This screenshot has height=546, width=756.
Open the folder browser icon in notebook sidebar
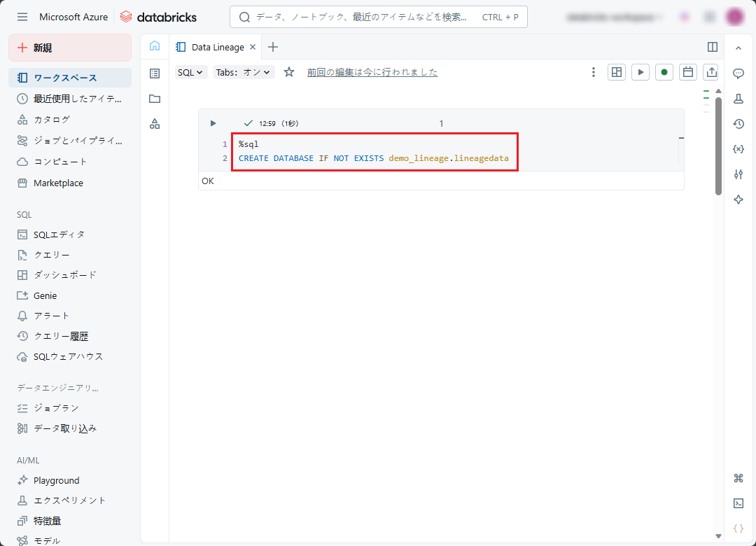coord(155,99)
